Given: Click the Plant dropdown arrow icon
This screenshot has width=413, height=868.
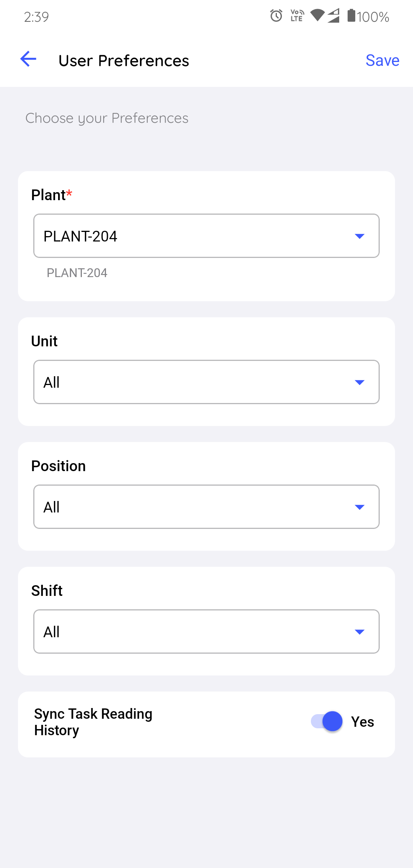Looking at the screenshot, I should pos(359,236).
